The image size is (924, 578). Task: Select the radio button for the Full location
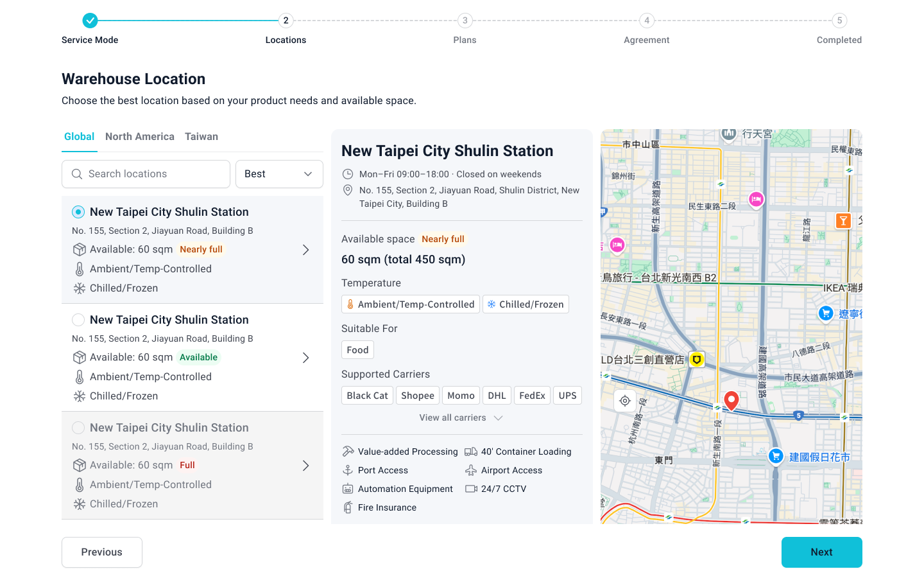click(78, 428)
